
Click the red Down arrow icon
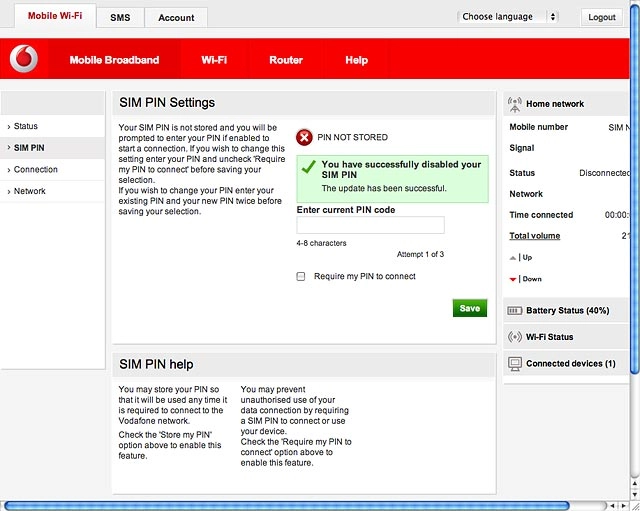coord(513,280)
